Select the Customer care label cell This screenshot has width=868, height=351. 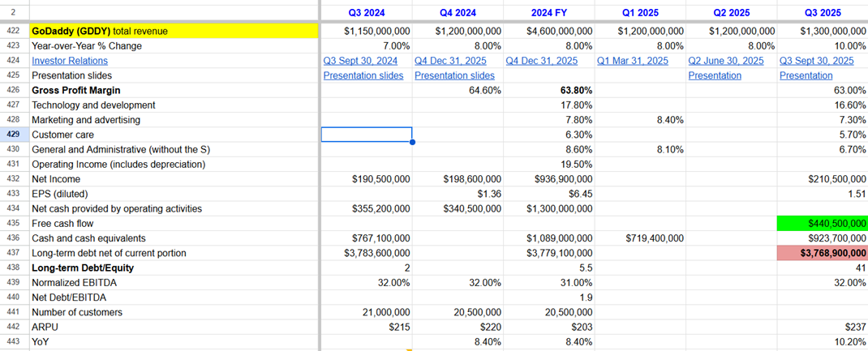pyautogui.click(x=174, y=135)
